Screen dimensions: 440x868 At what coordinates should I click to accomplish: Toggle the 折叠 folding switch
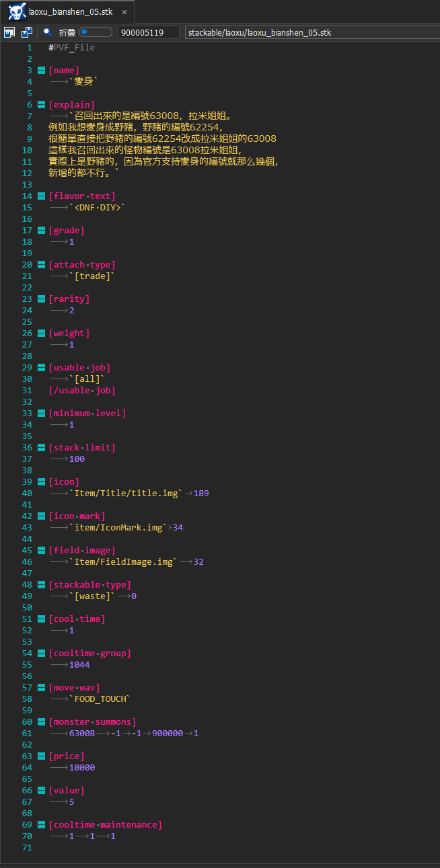[x=95, y=32]
